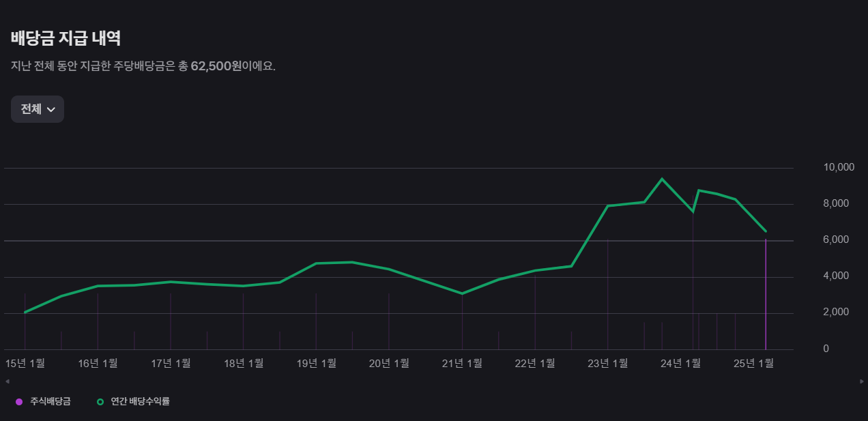Open the 전체 period dropdown
868x421 pixels.
(x=38, y=109)
